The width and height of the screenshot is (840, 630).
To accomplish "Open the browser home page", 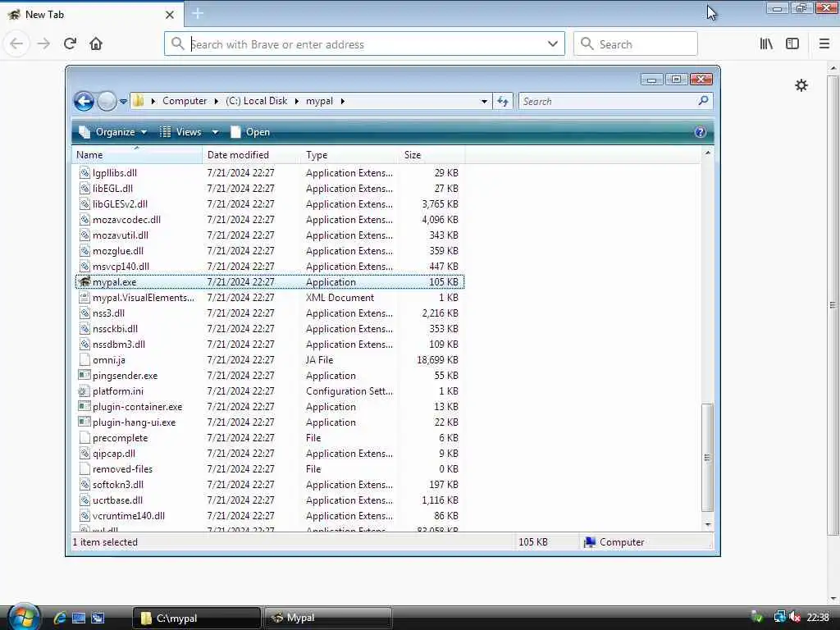I will (96, 44).
